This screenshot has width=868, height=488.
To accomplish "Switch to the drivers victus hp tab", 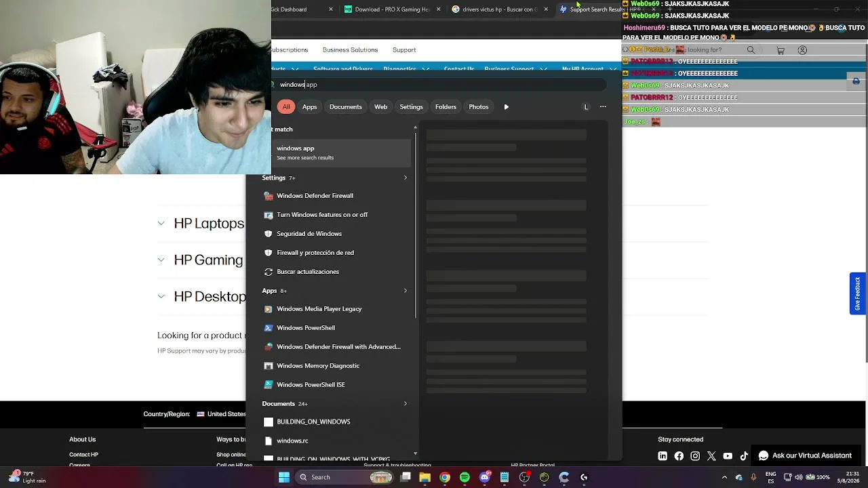I will (x=499, y=9).
